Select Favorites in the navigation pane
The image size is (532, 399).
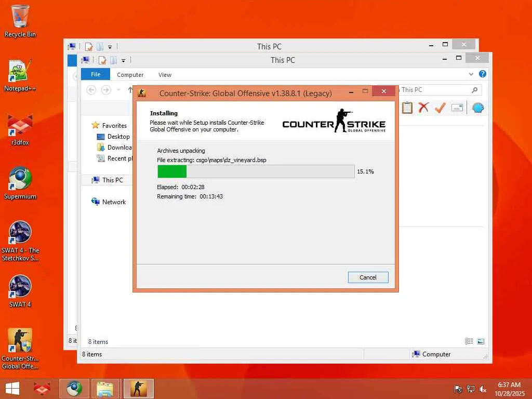(110, 126)
